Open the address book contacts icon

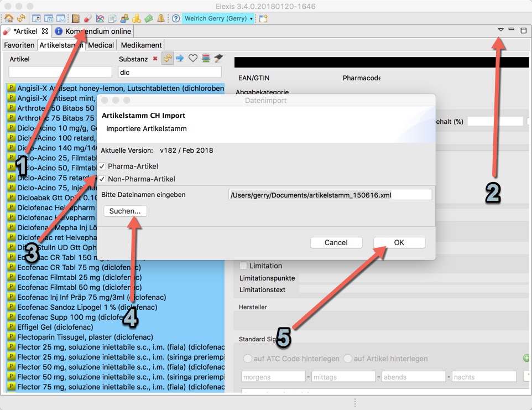point(75,18)
